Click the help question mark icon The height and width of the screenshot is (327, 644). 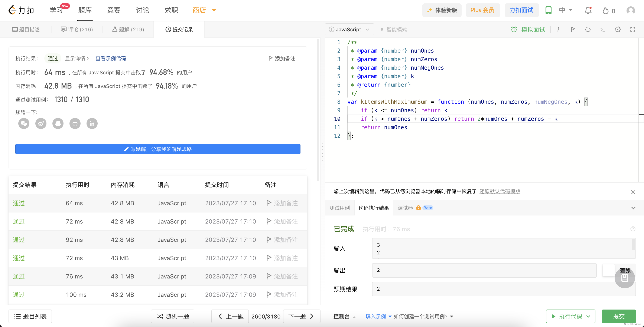(633, 229)
